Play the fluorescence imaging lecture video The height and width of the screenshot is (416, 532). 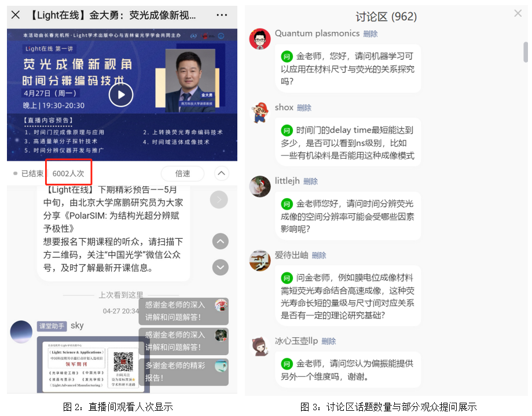point(121,95)
